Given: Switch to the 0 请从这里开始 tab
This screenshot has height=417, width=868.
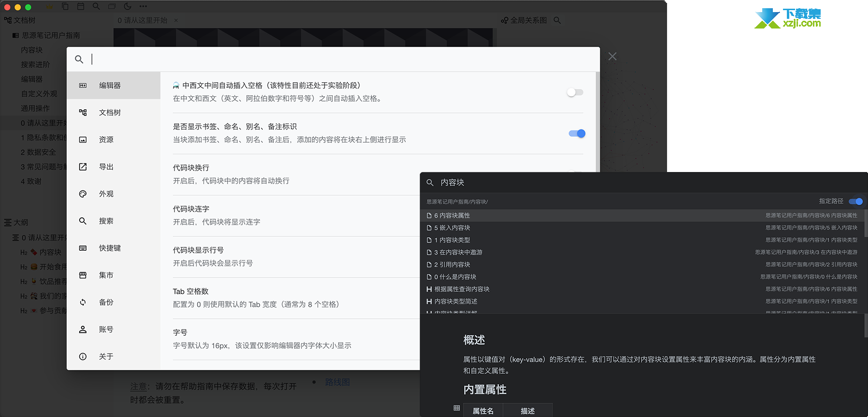Looking at the screenshot, I should click(142, 20).
